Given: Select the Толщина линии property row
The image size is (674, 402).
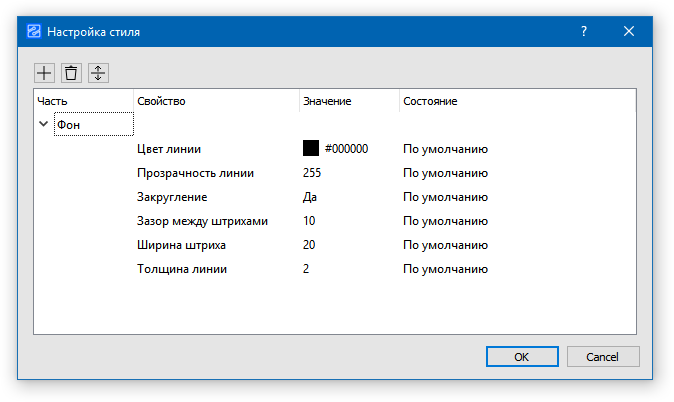Looking at the screenshot, I should tap(182, 269).
